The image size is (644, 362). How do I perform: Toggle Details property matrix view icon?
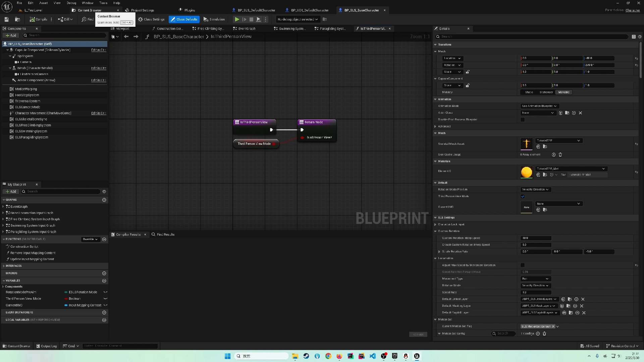click(634, 37)
